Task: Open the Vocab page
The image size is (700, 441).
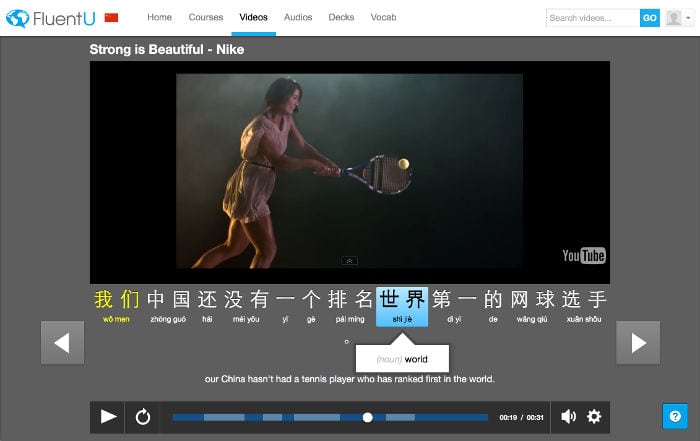Action: pyautogui.click(x=383, y=17)
